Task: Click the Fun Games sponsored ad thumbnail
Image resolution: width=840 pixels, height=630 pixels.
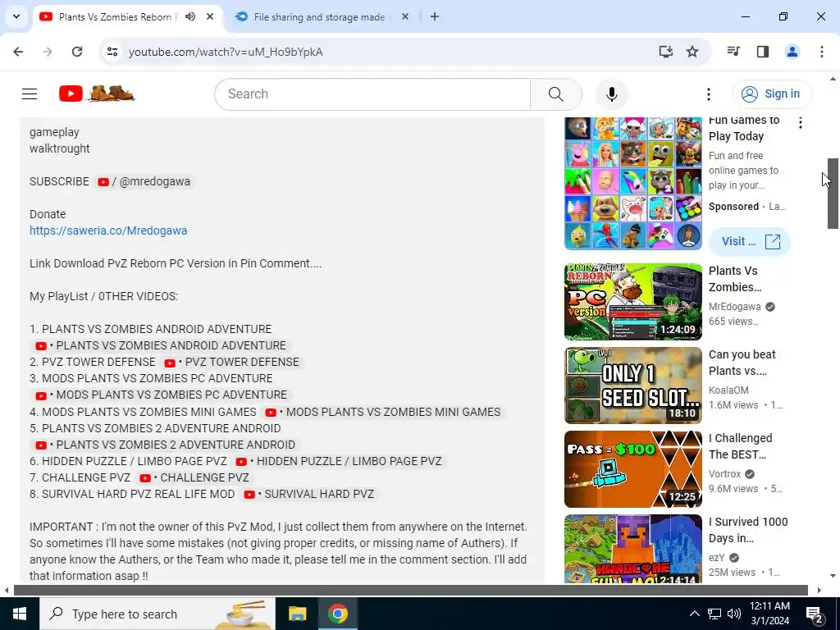Action: click(x=632, y=183)
